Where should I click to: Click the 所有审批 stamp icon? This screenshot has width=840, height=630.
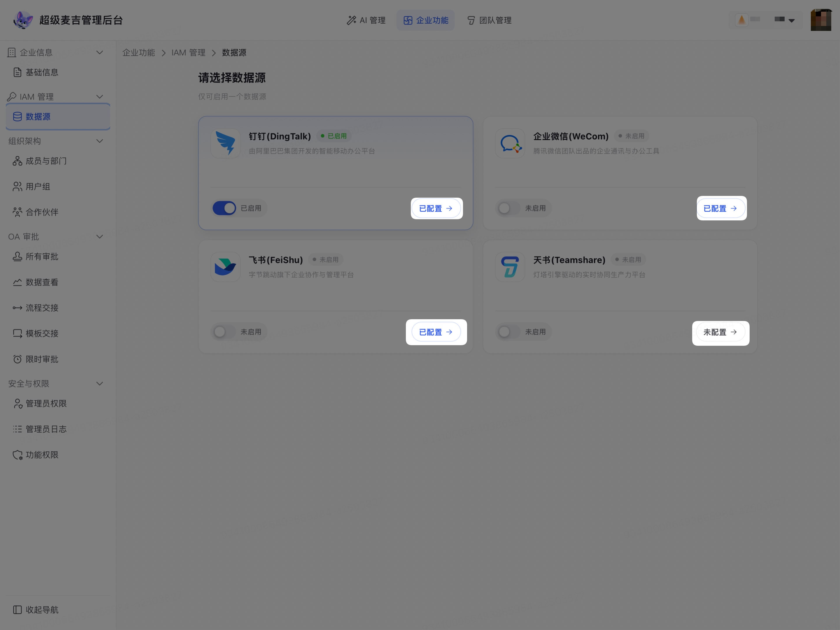(17, 257)
